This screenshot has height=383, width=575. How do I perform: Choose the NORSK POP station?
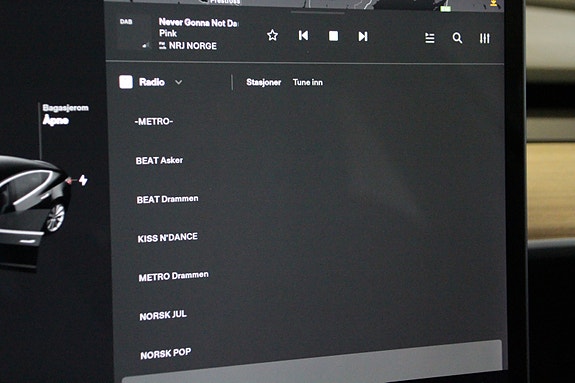tap(166, 354)
